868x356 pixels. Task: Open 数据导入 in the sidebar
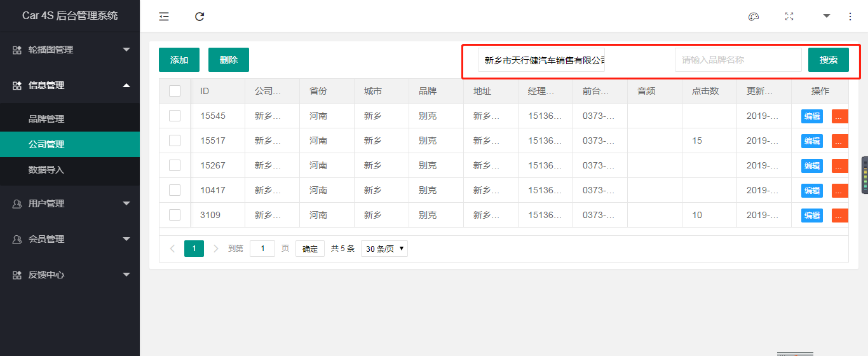click(x=70, y=170)
